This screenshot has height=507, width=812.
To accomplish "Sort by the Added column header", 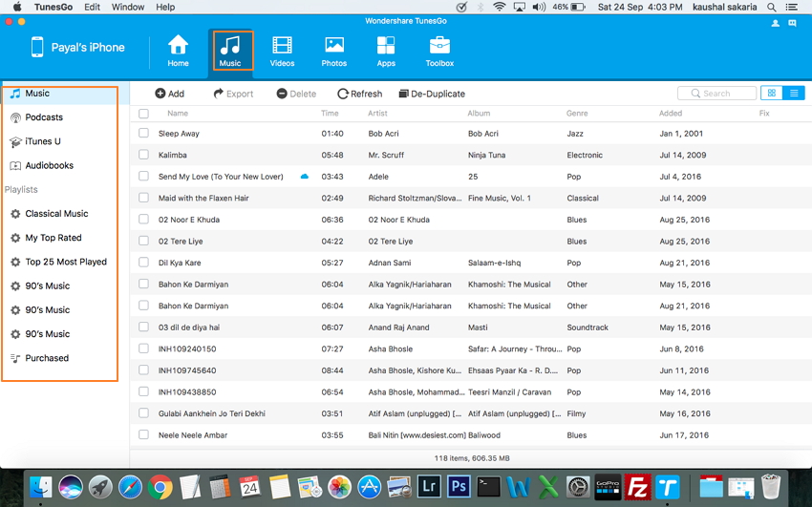I will click(x=671, y=114).
